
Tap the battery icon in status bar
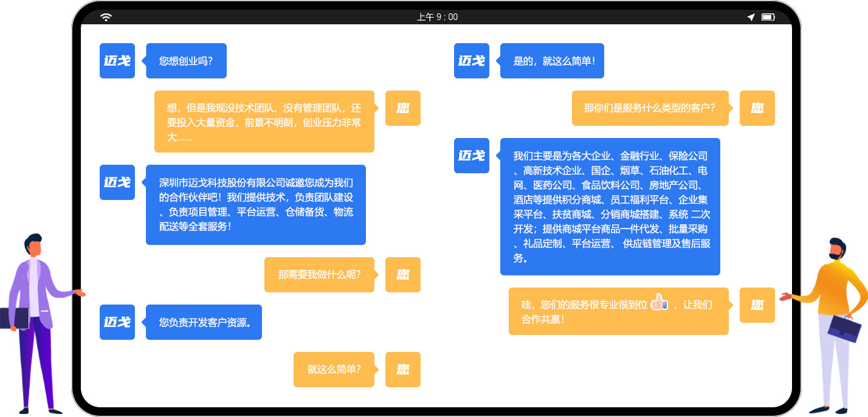tap(768, 17)
